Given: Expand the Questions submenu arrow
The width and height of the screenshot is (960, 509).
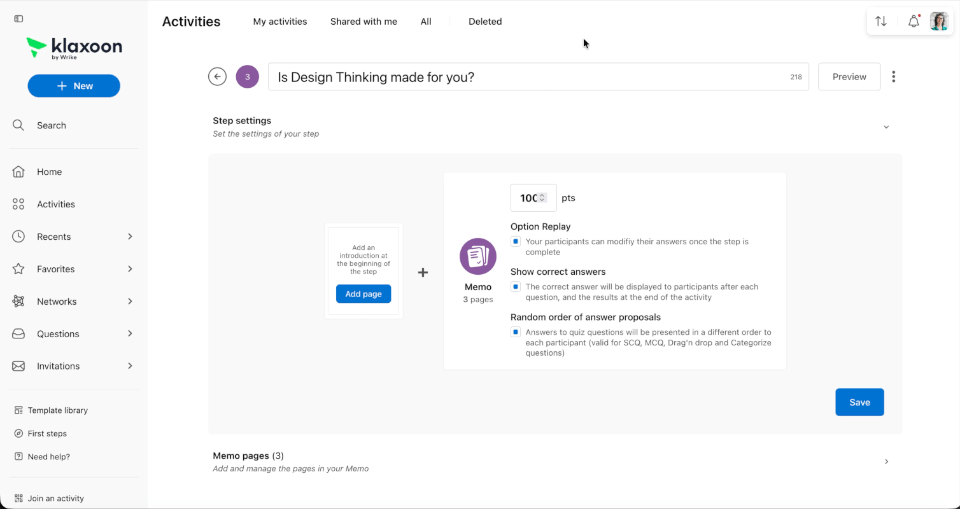Looking at the screenshot, I should pyautogui.click(x=130, y=334).
